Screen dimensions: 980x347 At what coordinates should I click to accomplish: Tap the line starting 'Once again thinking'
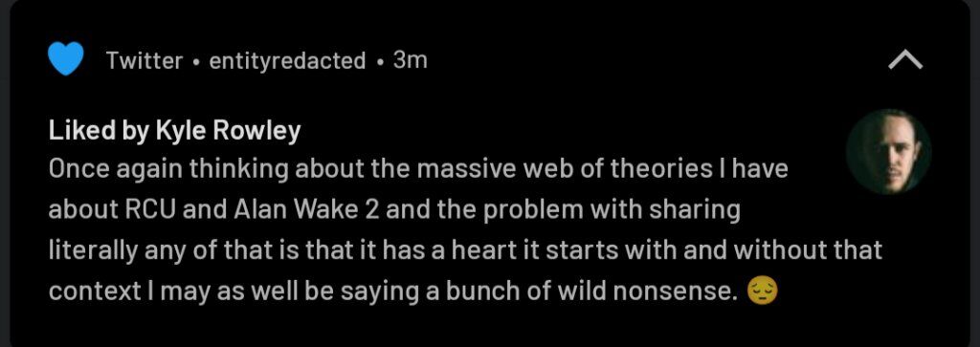[x=418, y=170]
